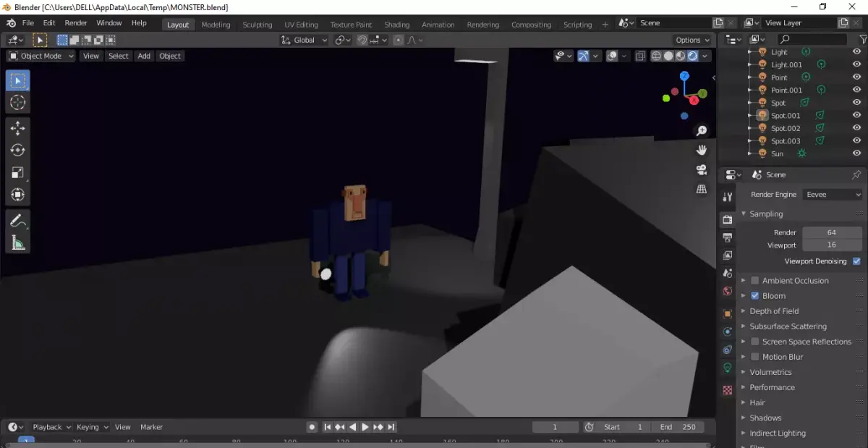
Task: Hide Point.001 via its eye icon
Action: [857, 90]
